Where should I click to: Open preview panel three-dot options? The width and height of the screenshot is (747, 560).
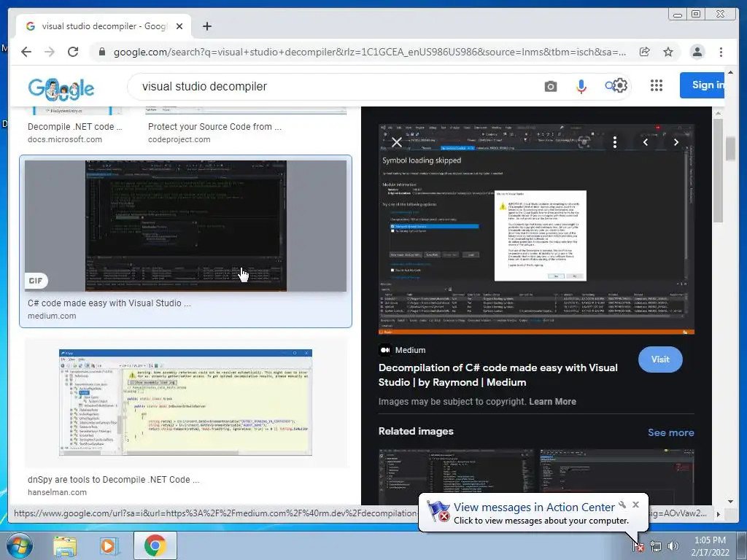click(615, 142)
